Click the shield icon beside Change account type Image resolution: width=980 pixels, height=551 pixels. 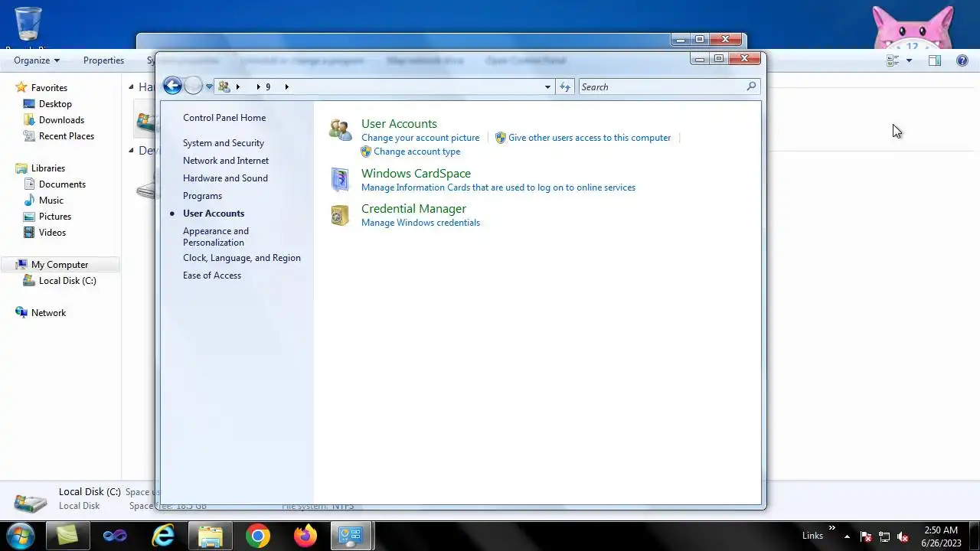coord(366,152)
